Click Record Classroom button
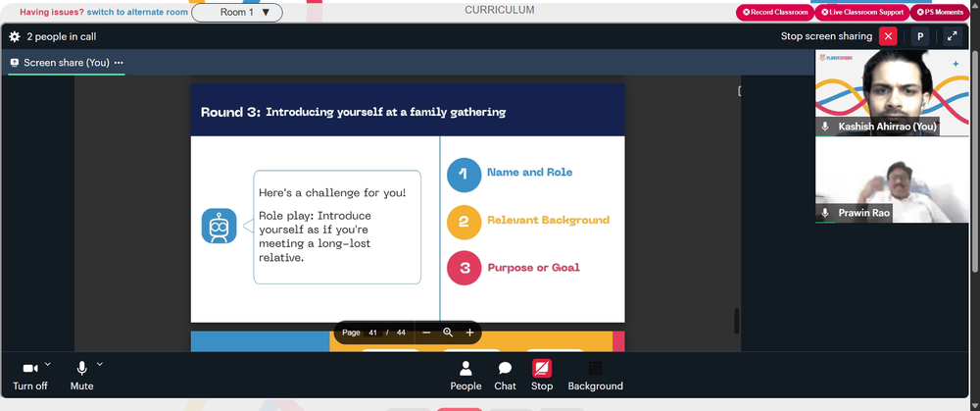Screen dimensions: 980x411 (775, 12)
